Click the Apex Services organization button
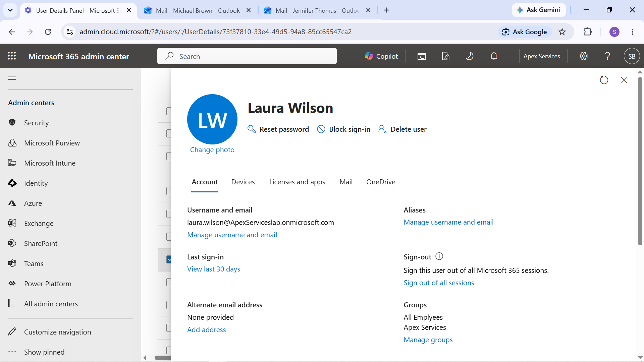Image resolution: width=644 pixels, height=362 pixels. (542, 56)
